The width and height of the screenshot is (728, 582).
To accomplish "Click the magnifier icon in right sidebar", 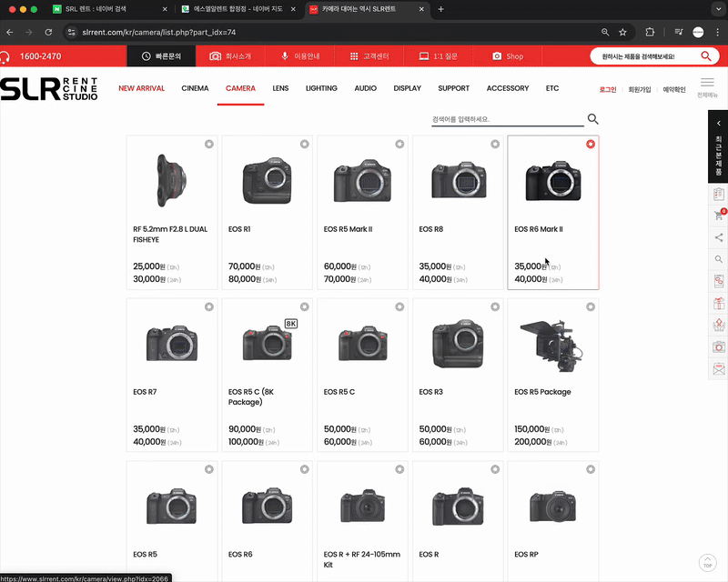I will [x=718, y=259].
